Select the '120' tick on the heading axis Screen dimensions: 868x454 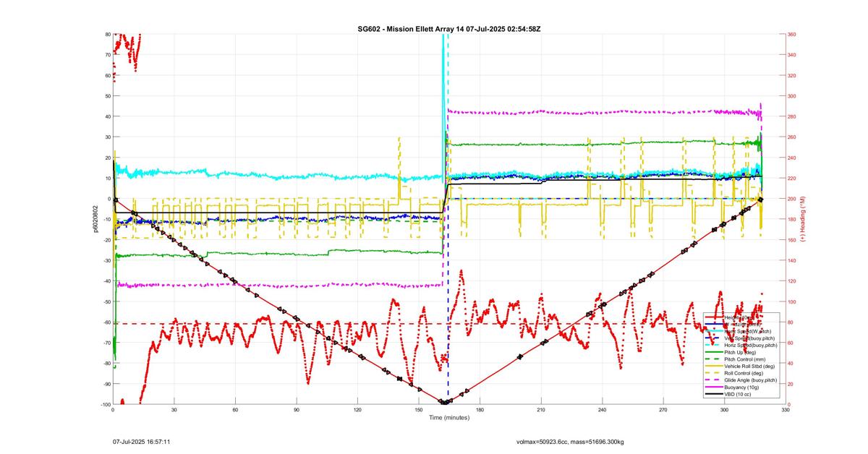792,281
